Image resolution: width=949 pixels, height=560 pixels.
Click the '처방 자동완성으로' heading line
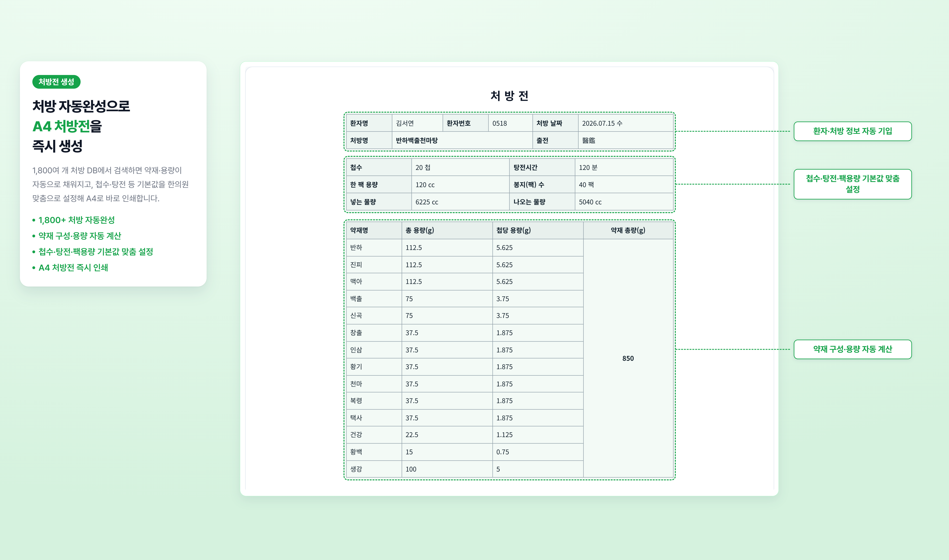coord(81,106)
